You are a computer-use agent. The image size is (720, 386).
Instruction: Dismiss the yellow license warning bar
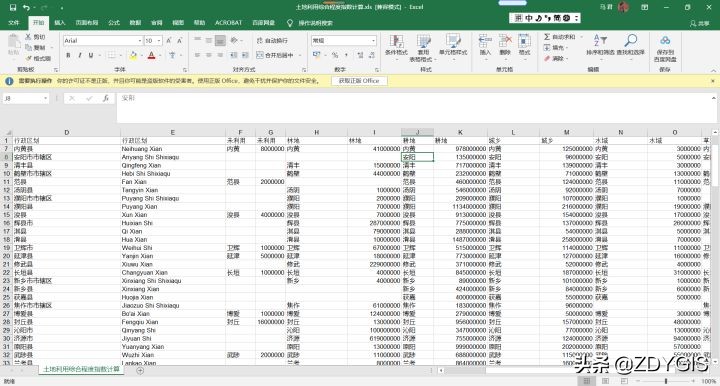(x=713, y=81)
